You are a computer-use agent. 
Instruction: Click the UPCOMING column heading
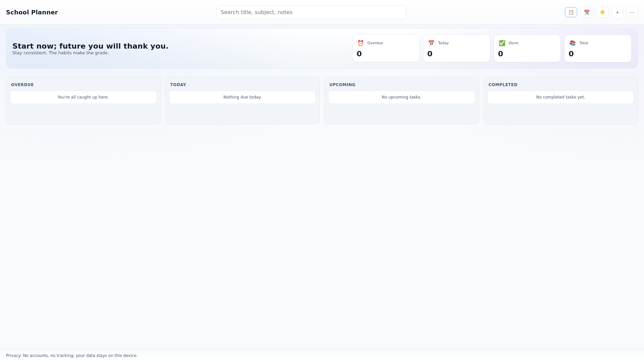click(x=342, y=85)
